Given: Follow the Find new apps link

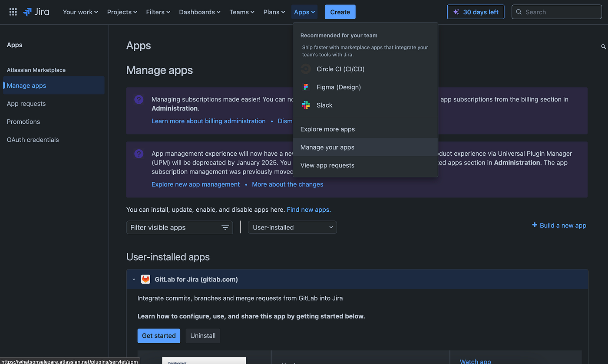Looking at the screenshot, I should pos(309,210).
